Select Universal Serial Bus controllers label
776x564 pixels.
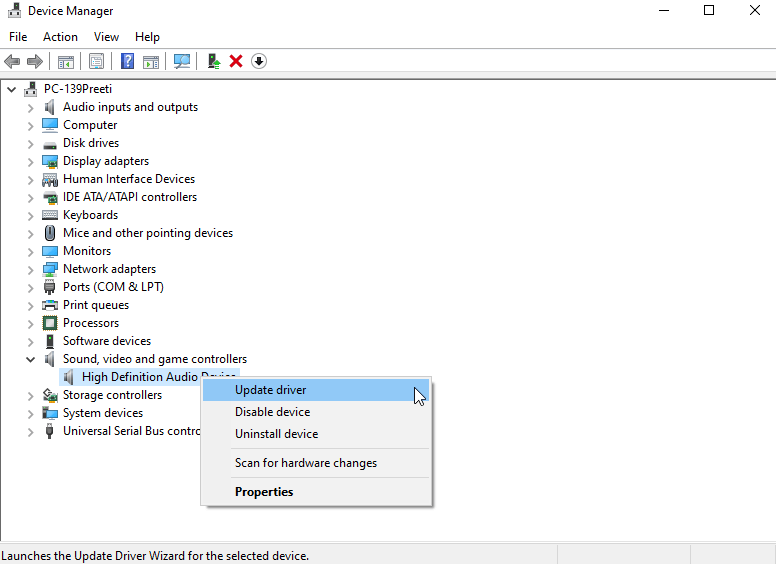(x=132, y=431)
